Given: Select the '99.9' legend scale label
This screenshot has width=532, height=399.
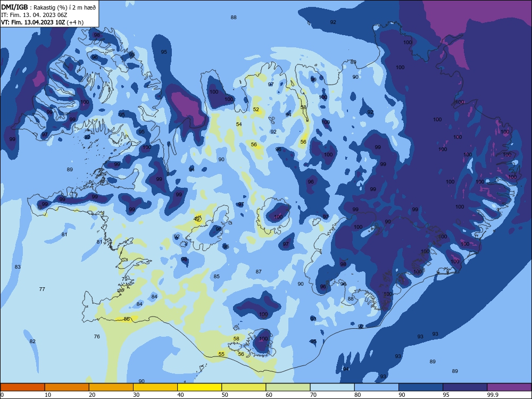Looking at the screenshot, I should coord(493,395).
